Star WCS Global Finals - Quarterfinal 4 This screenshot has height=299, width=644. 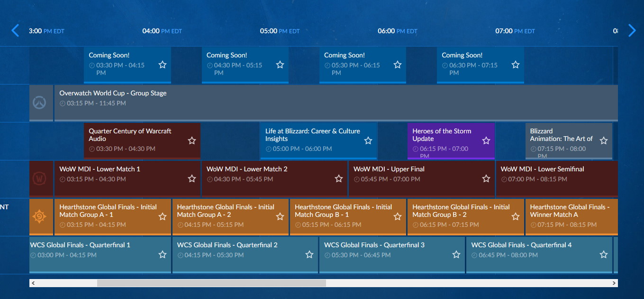pyautogui.click(x=603, y=254)
